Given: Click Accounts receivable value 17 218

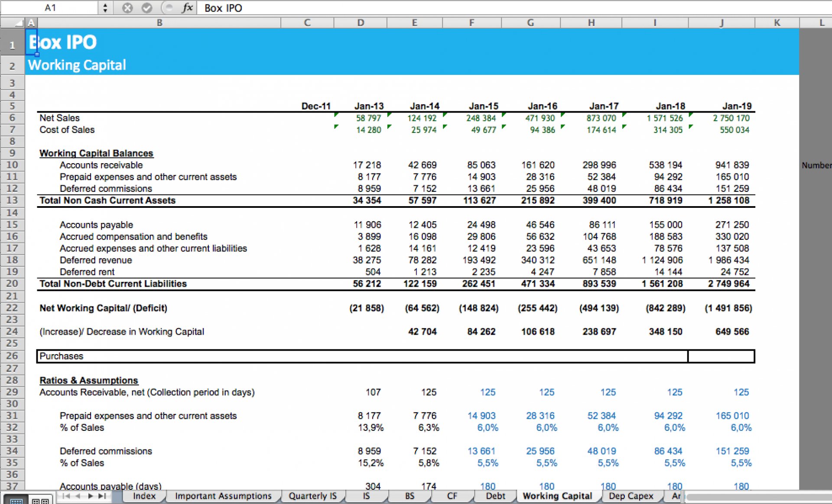Looking at the screenshot, I should click(x=367, y=165).
